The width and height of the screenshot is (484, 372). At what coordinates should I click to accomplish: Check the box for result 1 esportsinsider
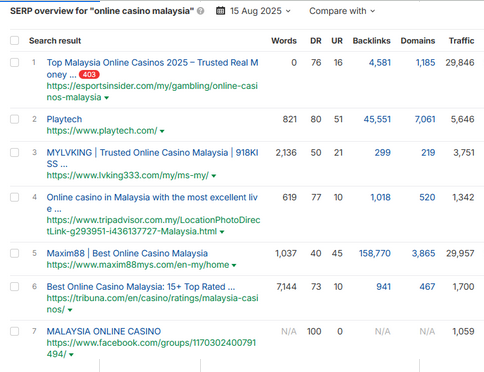point(15,63)
